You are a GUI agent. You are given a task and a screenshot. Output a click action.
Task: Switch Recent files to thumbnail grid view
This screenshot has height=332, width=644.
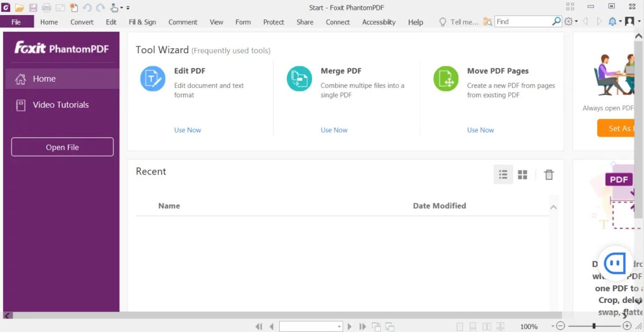click(522, 175)
